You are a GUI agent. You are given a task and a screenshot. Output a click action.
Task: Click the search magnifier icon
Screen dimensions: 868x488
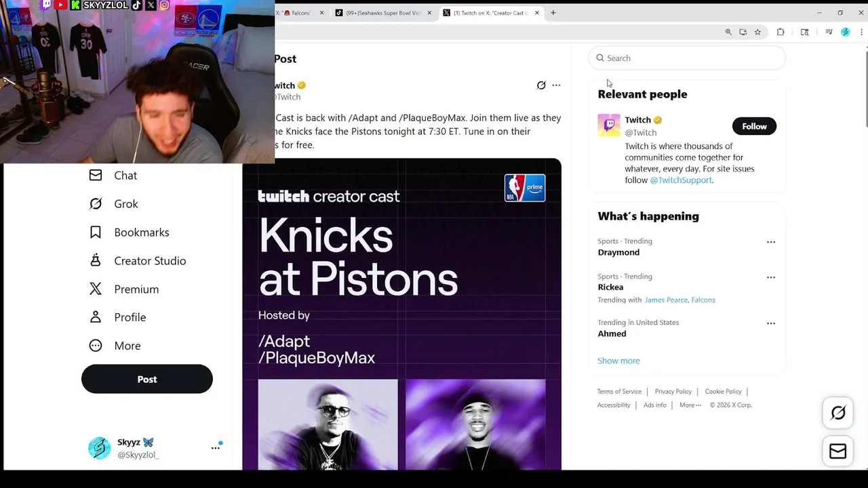[x=600, y=58]
